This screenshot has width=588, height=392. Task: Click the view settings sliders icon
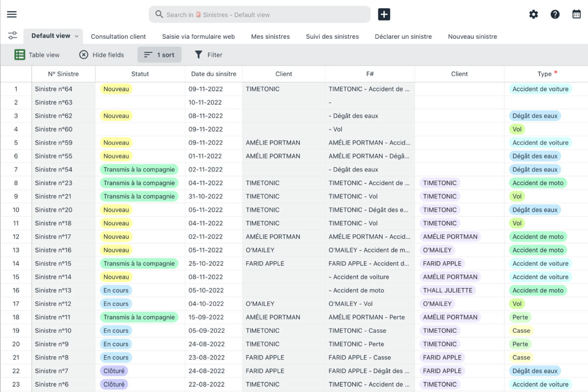click(x=12, y=36)
